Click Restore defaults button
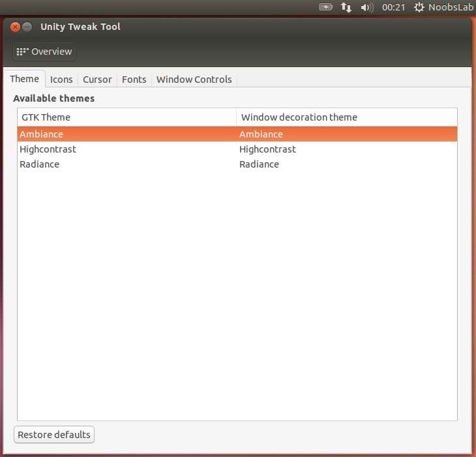 tap(54, 435)
